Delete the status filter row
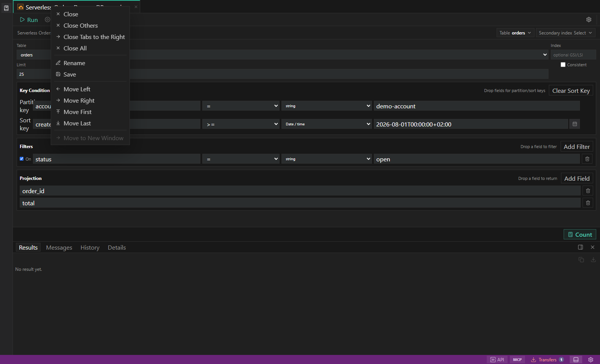600x364 pixels. (x=587, y=159)
